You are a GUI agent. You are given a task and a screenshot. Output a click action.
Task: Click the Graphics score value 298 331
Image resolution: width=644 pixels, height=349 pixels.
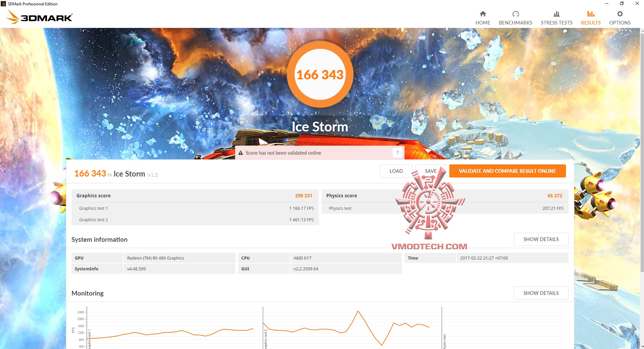tap(304, 196)
